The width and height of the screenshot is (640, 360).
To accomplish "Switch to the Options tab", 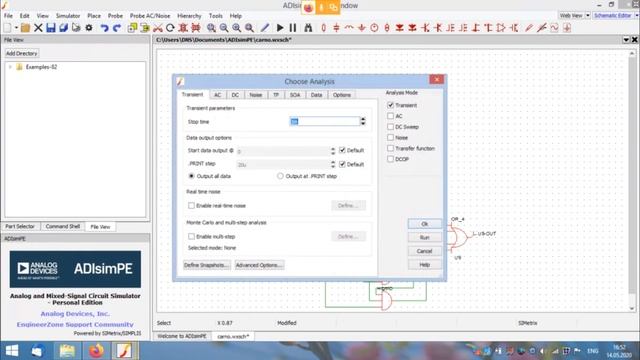I will [342, 95].
